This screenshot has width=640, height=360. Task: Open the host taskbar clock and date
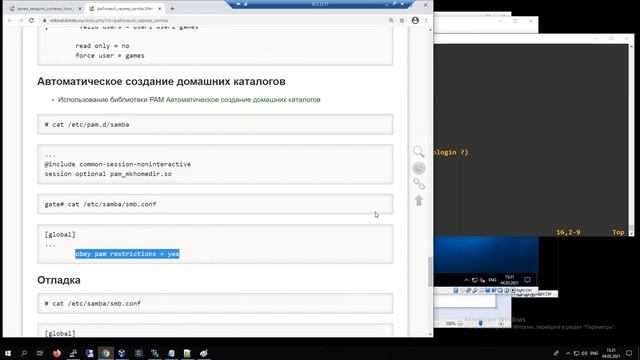tap(611, 353)
